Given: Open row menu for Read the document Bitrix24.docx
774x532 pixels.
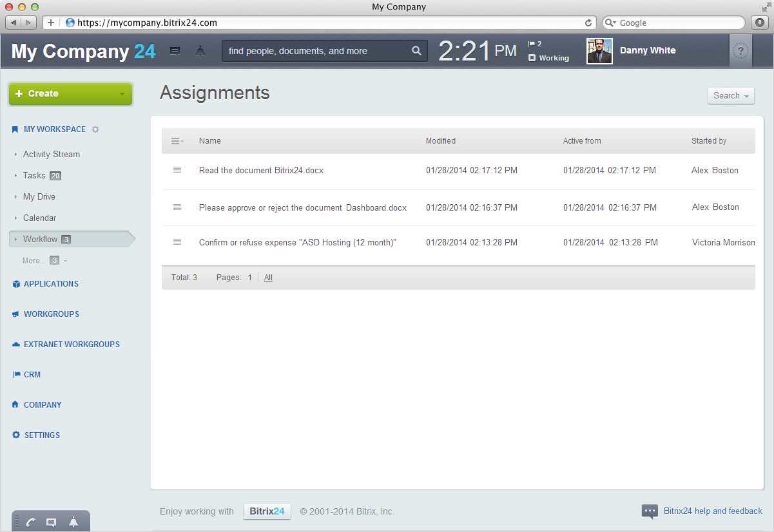Looking at the screenshot, I should (x=177, y=170).
